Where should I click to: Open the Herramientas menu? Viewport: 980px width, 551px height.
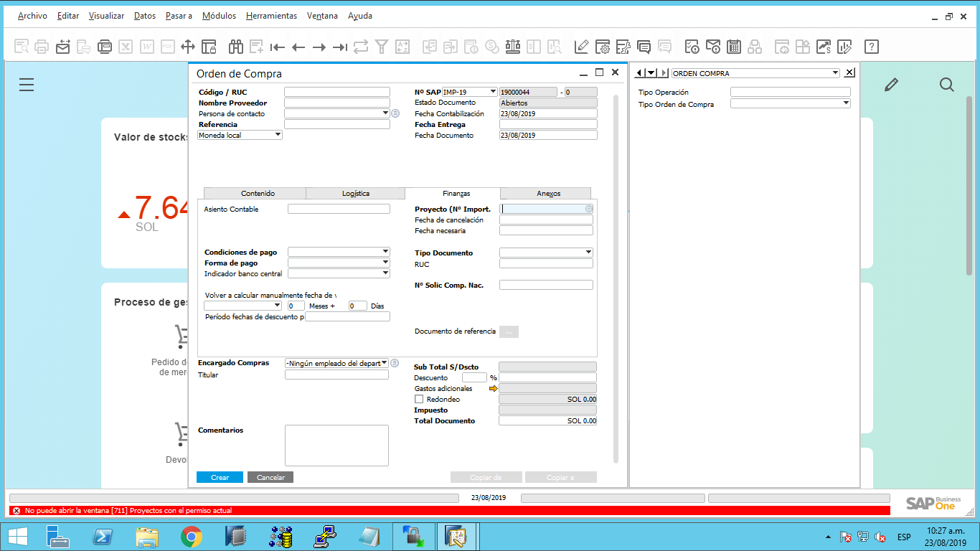click(270, 16)
